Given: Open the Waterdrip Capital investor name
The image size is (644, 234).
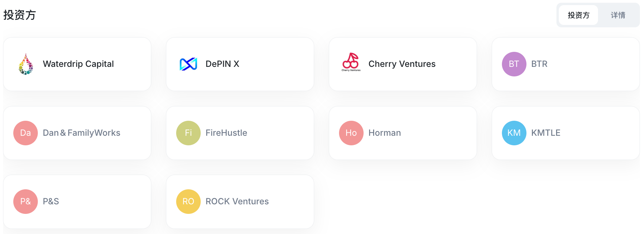Looking at the screenshot, I should 78,64.
